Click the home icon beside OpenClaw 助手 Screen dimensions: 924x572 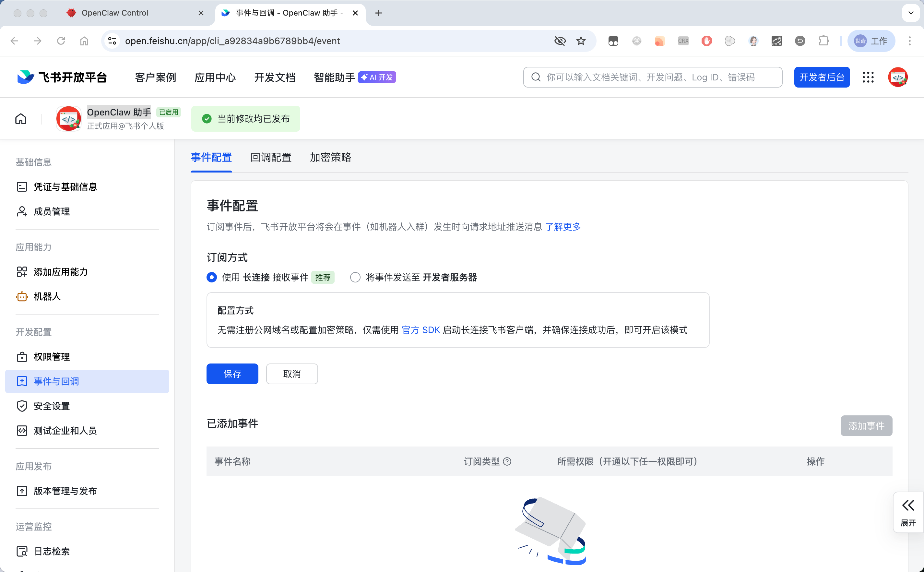click(20, 118)
